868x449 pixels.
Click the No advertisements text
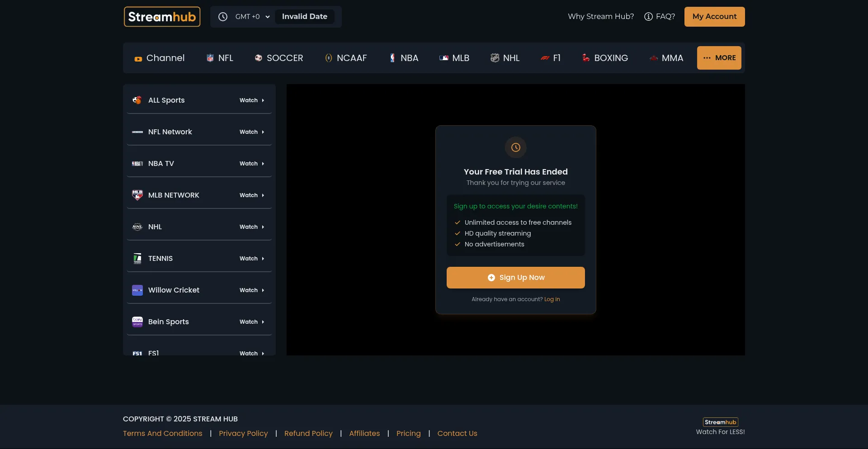click(495, 244)
